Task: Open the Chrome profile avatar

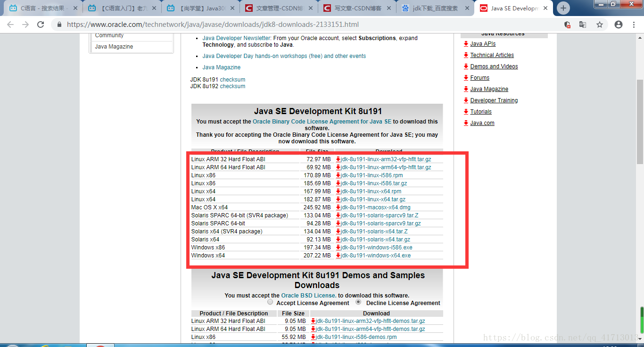Action: [619, 25]
